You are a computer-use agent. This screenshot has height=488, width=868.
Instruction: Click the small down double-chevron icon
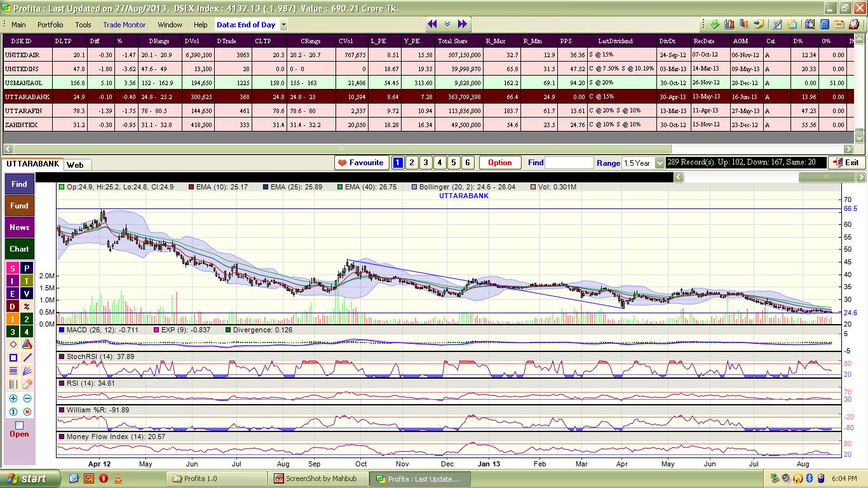pyautogui.click(x=447, y=24)
